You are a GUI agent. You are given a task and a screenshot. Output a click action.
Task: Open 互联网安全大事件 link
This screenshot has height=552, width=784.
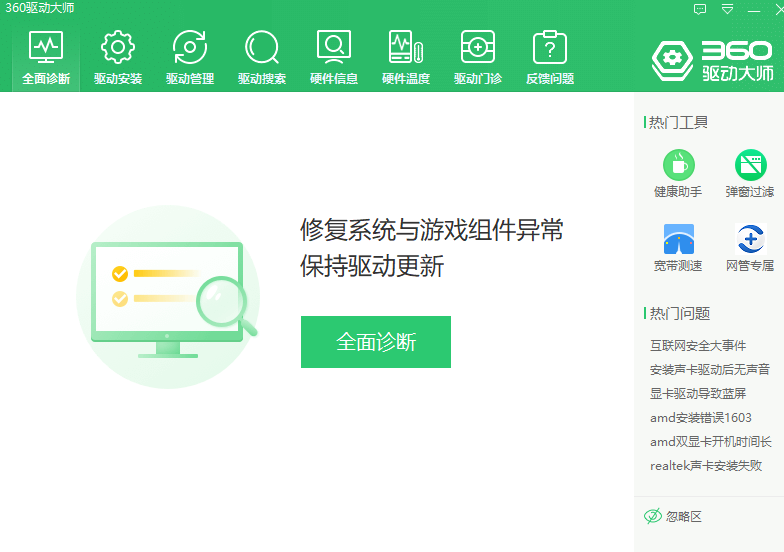click(698, 346)
